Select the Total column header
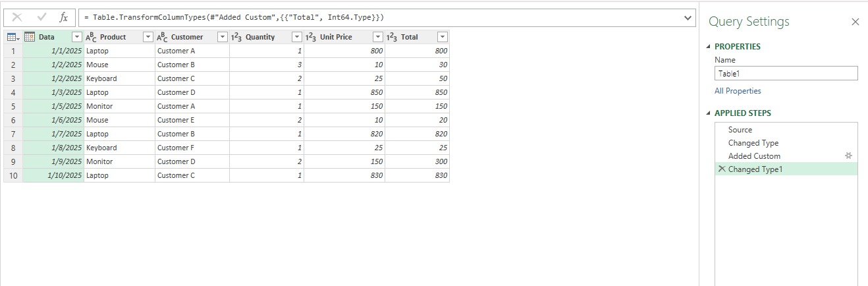This screenshot has height=286, width=868. point(417,37)
